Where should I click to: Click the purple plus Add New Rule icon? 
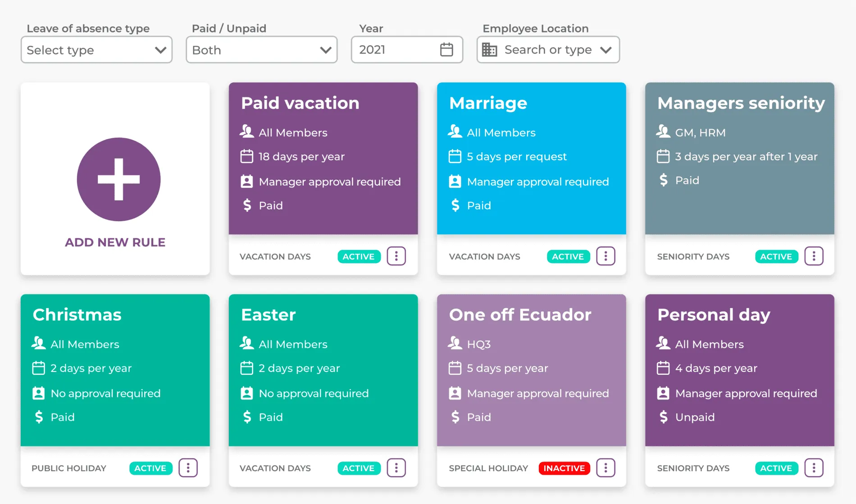pos(118,179)
